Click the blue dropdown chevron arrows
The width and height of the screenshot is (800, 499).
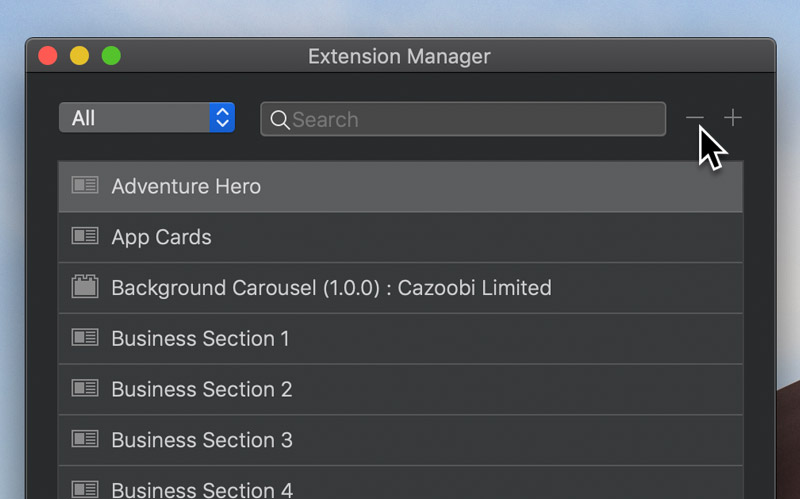point(222,118)
